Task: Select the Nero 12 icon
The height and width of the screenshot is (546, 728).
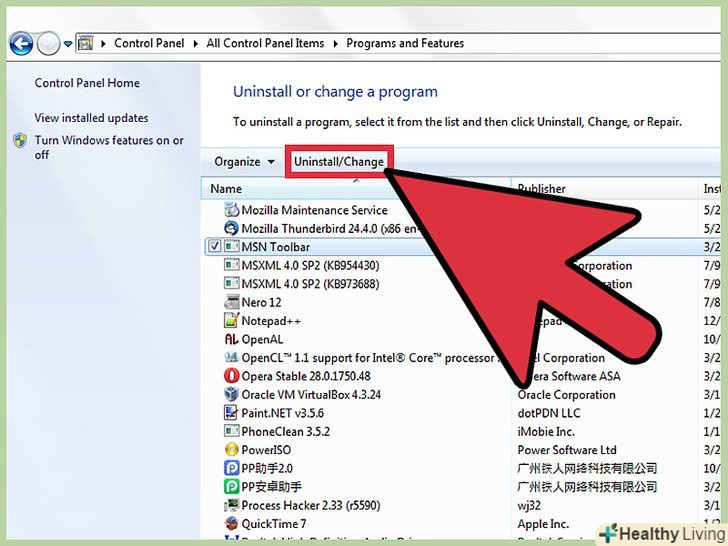Action: click(x=231, y=302)
